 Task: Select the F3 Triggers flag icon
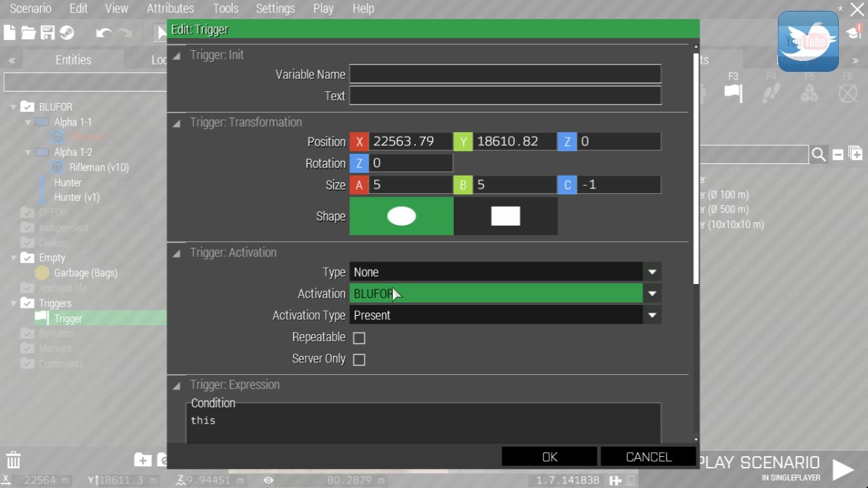[733, 93]
